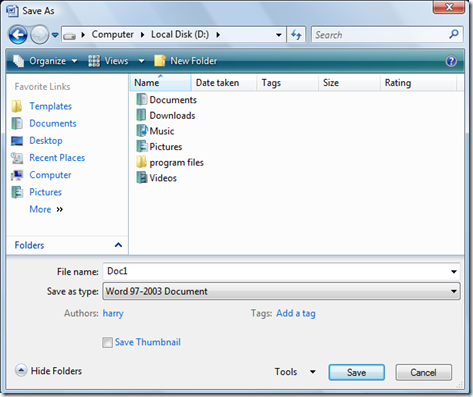
Task: Open the Views dropdown arrow
Action: point(142,61)
